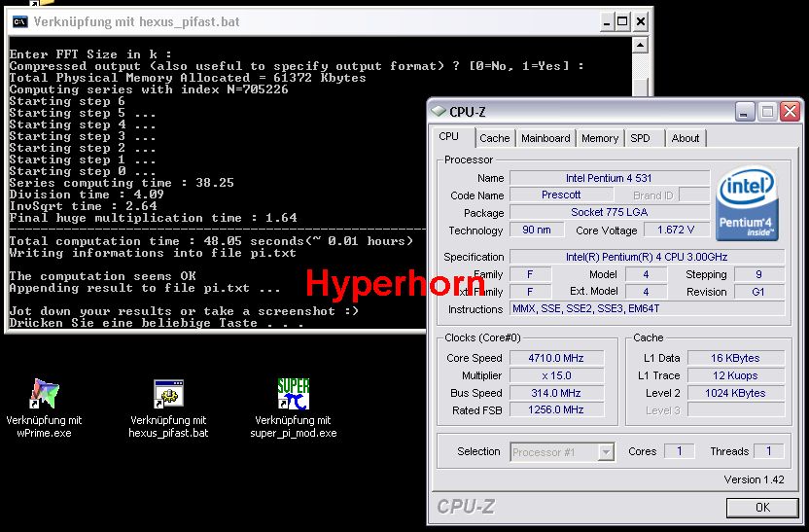Click 'The computation seems OK' line
Screen dimensions: 809x532
pos(103,276)
